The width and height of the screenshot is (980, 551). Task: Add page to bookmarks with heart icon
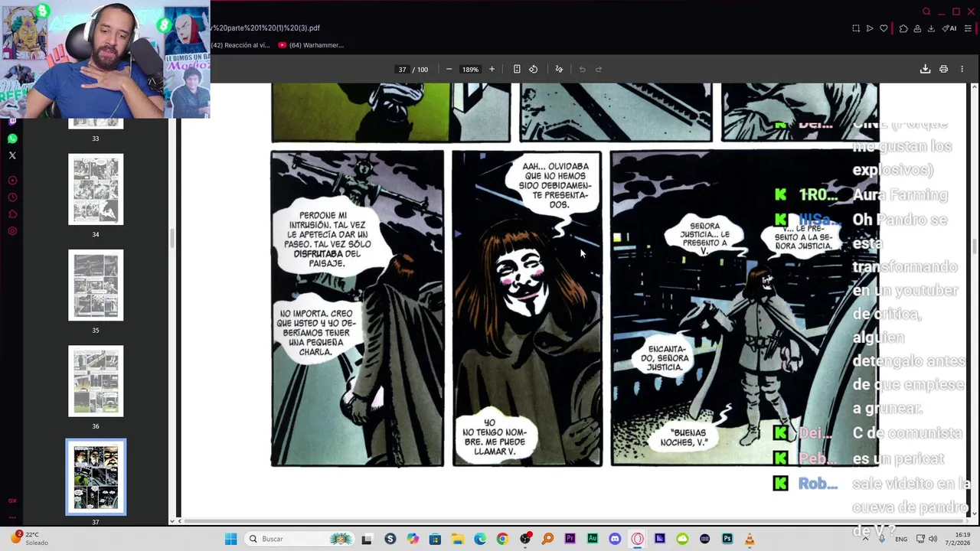click(x=884, y=28)
